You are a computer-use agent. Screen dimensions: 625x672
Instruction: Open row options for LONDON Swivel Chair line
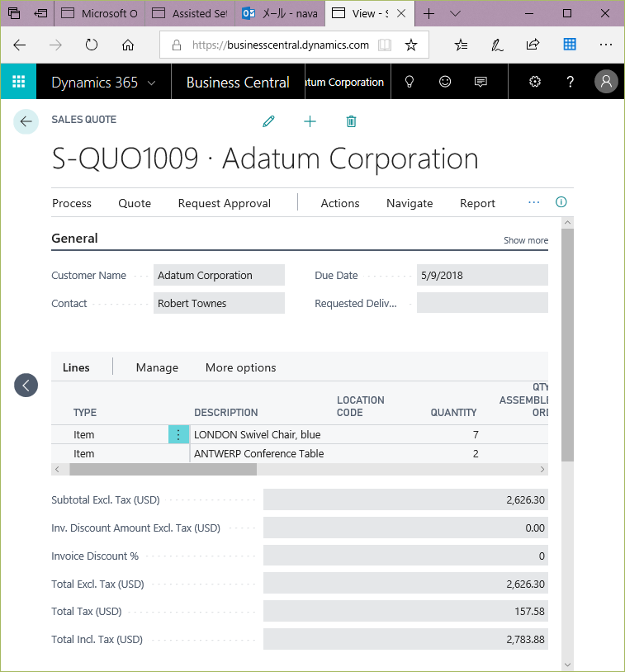178,434
